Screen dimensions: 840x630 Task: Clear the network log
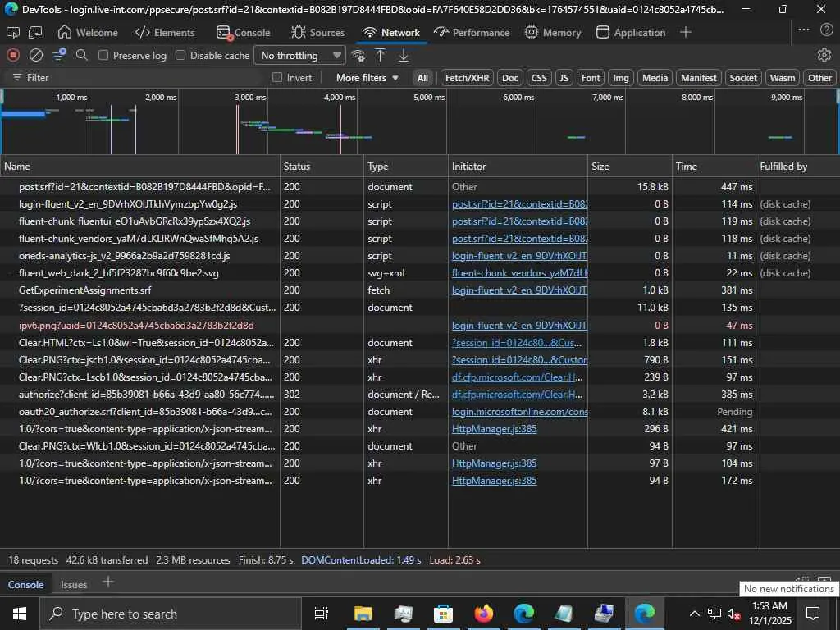coord(36,55)
